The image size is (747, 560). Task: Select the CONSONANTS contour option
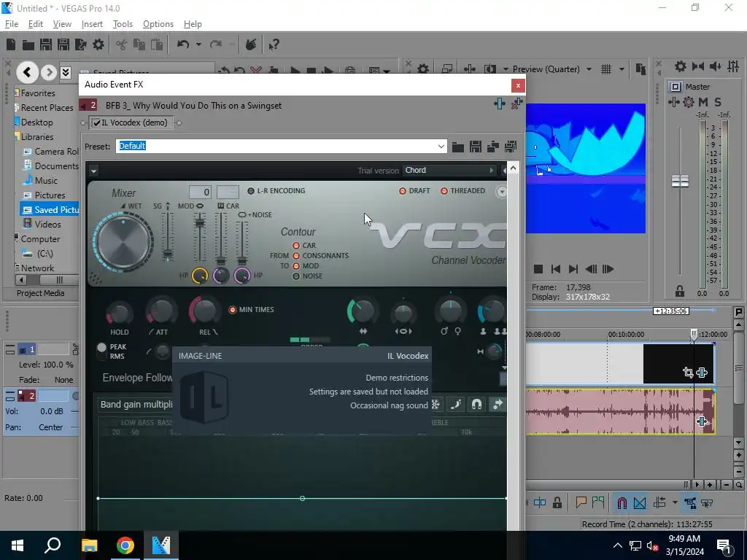click(x=296, y=256)
